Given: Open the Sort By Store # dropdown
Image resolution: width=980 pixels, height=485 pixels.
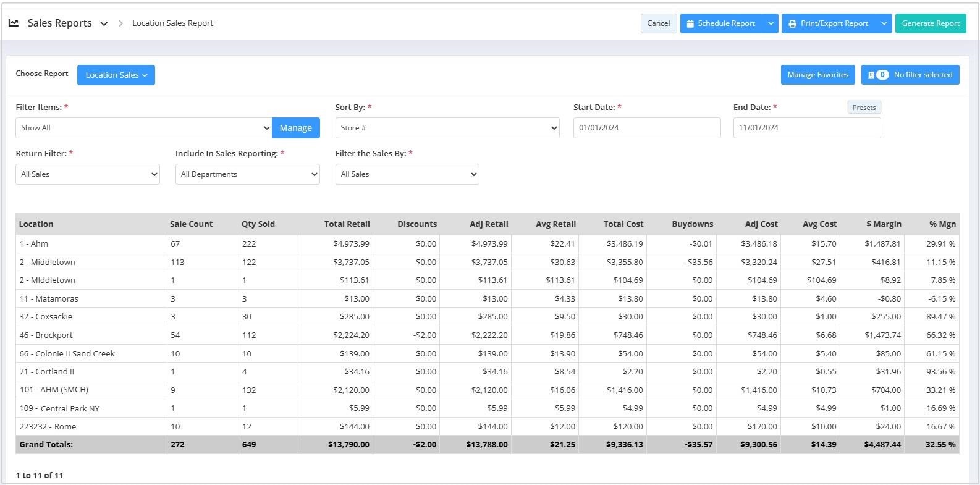Looking at the screenshot, I should click(x=447, y=128).
